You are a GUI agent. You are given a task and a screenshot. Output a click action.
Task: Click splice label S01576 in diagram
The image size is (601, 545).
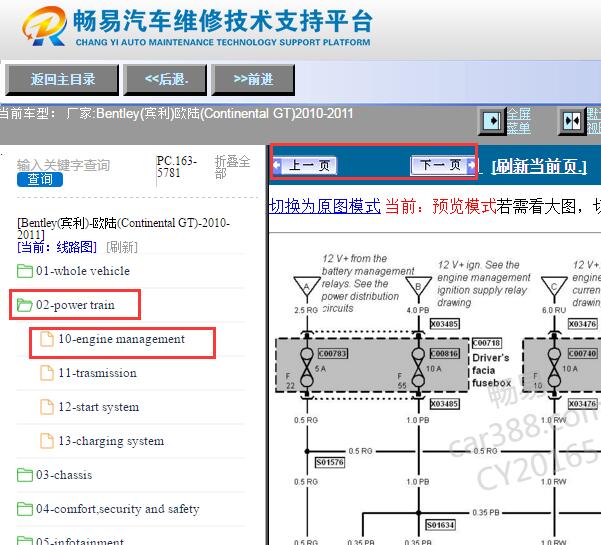click(330, 462)
